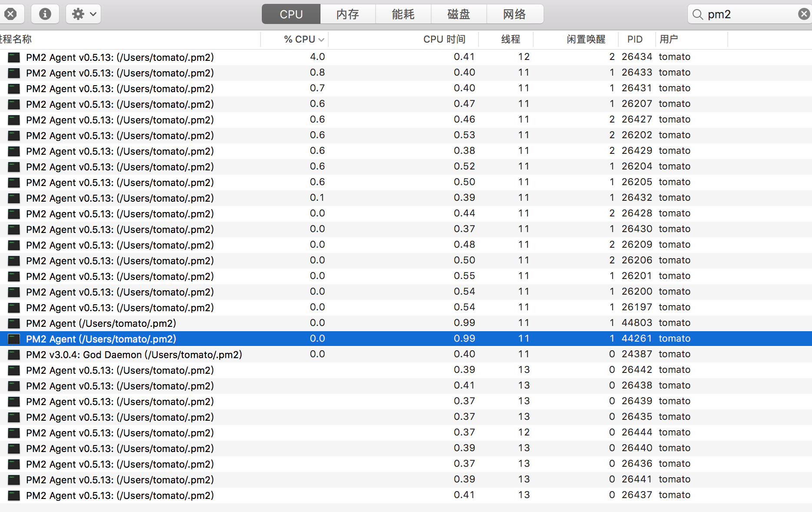
Task: Click the gear actions icon
Action: coord(78,13)
